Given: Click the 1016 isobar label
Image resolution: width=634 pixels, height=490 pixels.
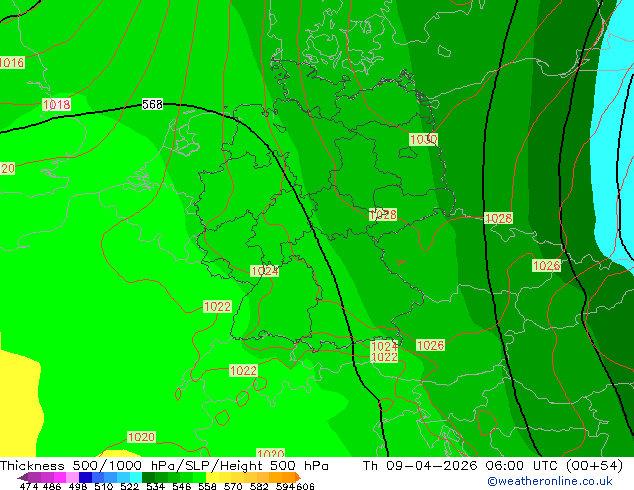Looking at the screenshot, I should click(x=12, y=63).
